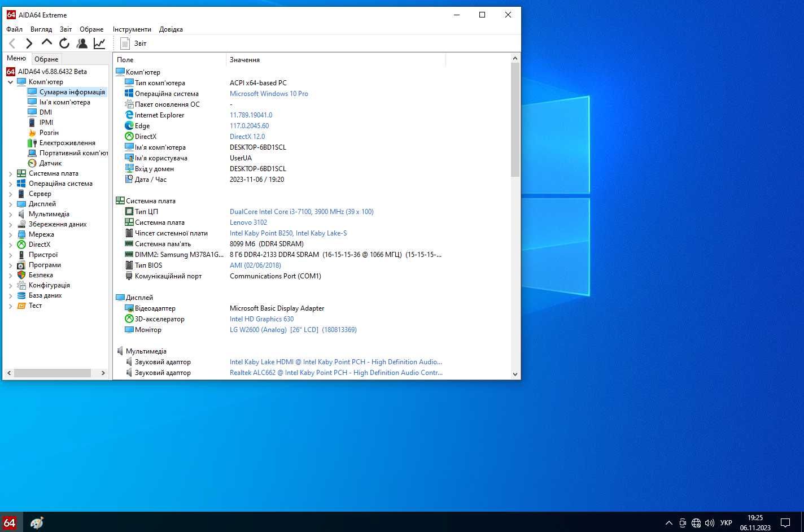
Task: Select the Портативний комп'ютер tree item
Action: click(73, 153)
